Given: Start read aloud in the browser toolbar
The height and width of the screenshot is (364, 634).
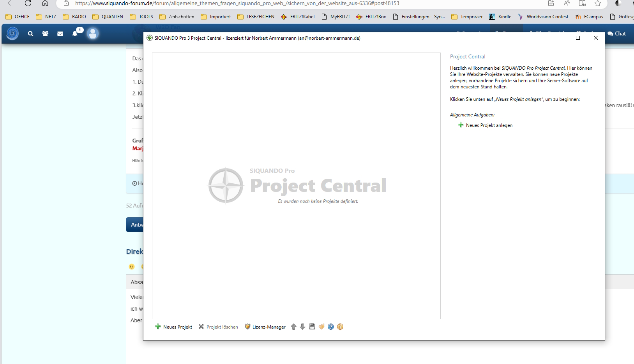Looking at the screenshot, I should [x=567, y=4].
